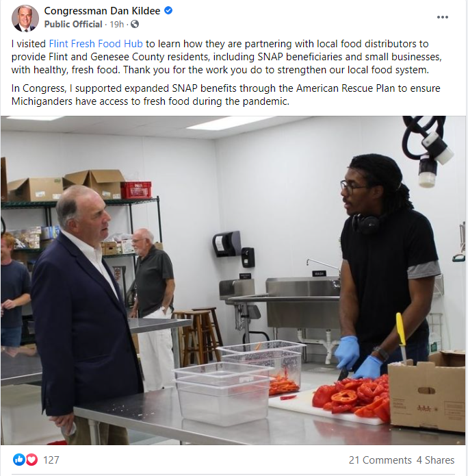Click the globe public privacy icon
This screenshot has height=476, width=468.
(135, 24)
